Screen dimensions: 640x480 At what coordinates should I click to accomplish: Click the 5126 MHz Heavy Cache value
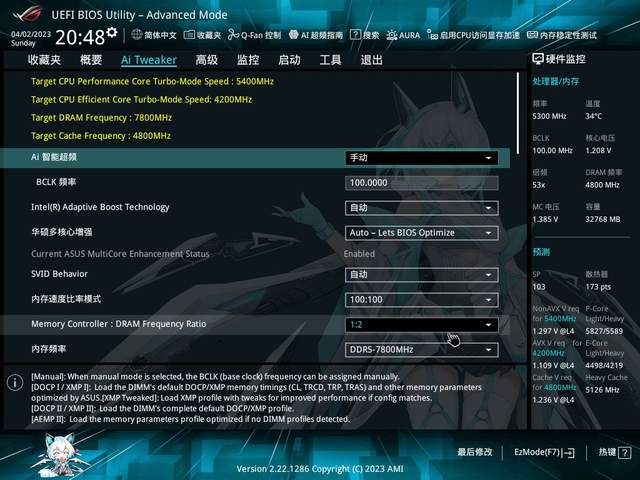pos(602,390)
